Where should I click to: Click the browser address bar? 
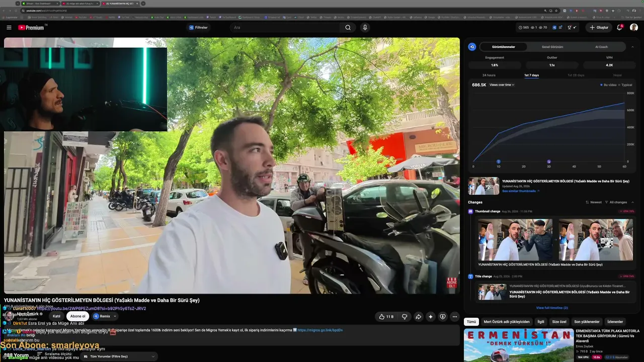[282, 11]
